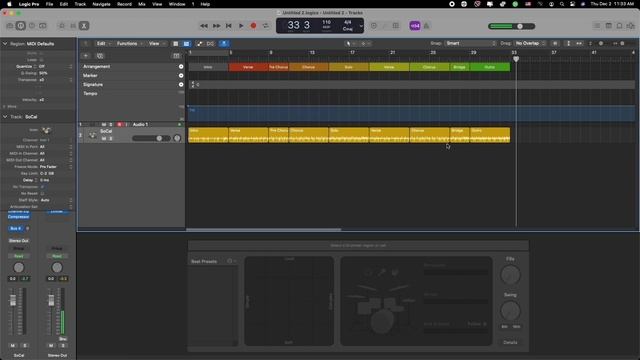The image size is (640, 360).
Task: Expand the More section in Region inspector
Action: (x=5, y=107)
